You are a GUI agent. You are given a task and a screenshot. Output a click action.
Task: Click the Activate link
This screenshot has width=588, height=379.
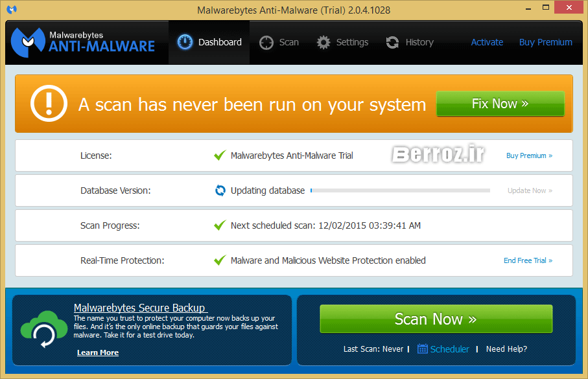click(487, 42)
